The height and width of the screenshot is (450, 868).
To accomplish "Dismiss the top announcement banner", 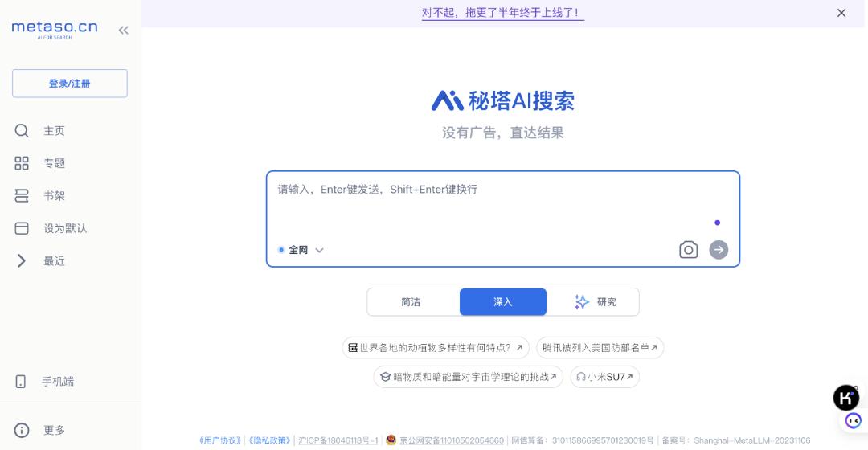I will 841,13.
